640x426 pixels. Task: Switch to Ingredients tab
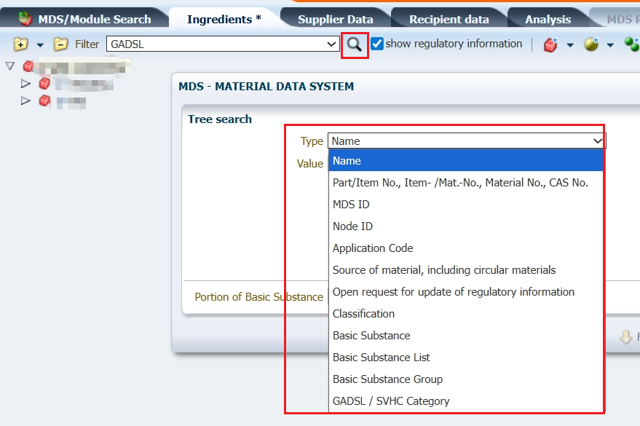click(224, 19)
